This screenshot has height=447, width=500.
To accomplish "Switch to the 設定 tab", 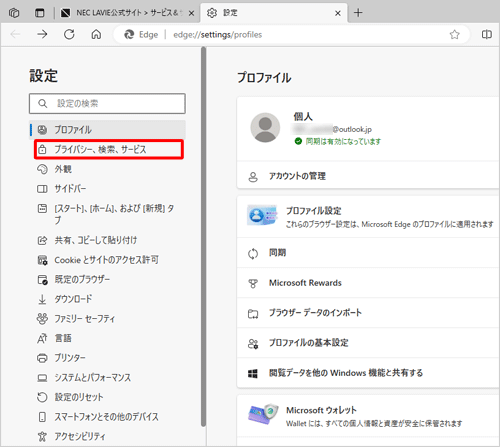I will (x=273, y=13).
